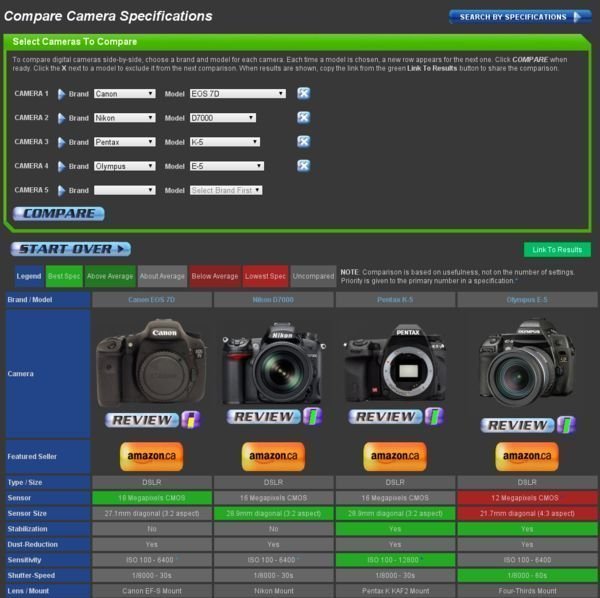
Task: Click the Pentax K-5 camera photo
Action: [x=395, y=363]
